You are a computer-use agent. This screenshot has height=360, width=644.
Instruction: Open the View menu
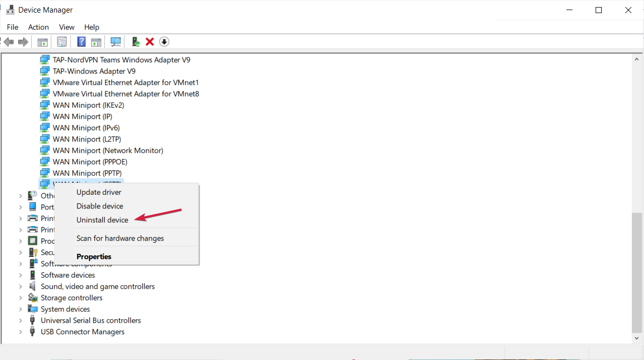pyautogui.click(x=67, y=27)
